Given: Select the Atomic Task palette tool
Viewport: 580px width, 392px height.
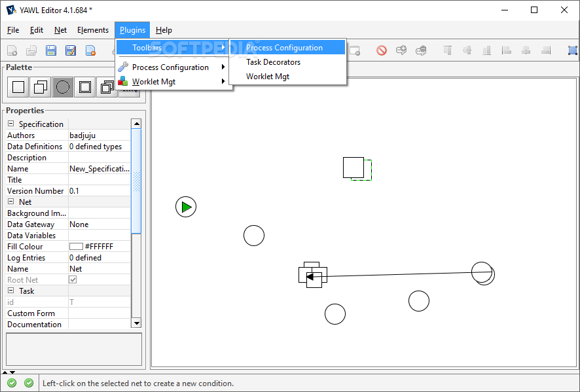Looking at the screenshot, I should [x=18, y=87].
